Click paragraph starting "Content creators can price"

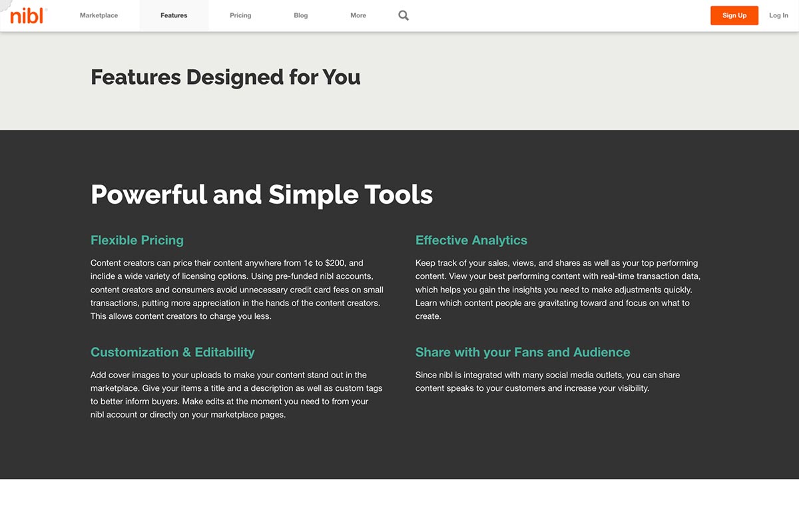pyautogui.click(x=237, y=290)
